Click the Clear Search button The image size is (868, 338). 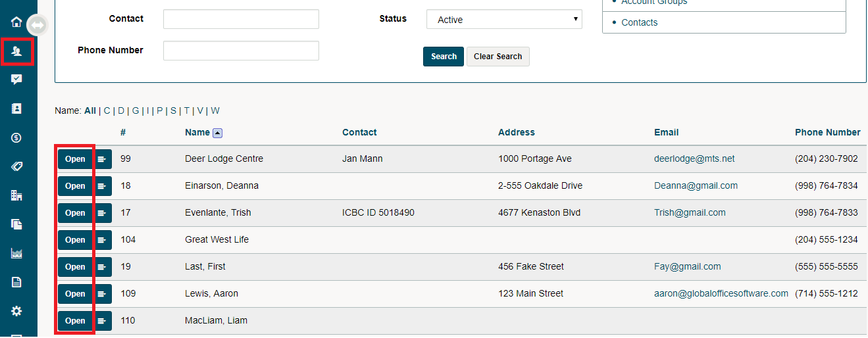(498, 57)
